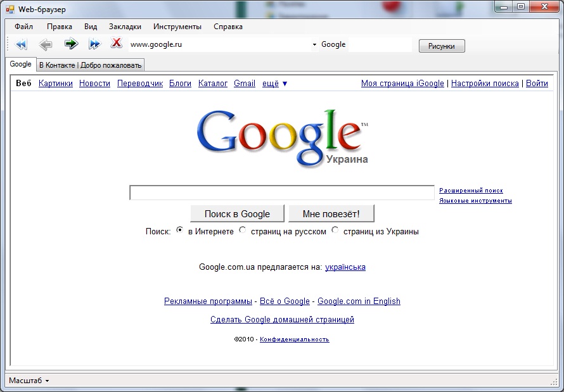
Task: Click the double-left rewind arrow icon
Action: point(21,44)
